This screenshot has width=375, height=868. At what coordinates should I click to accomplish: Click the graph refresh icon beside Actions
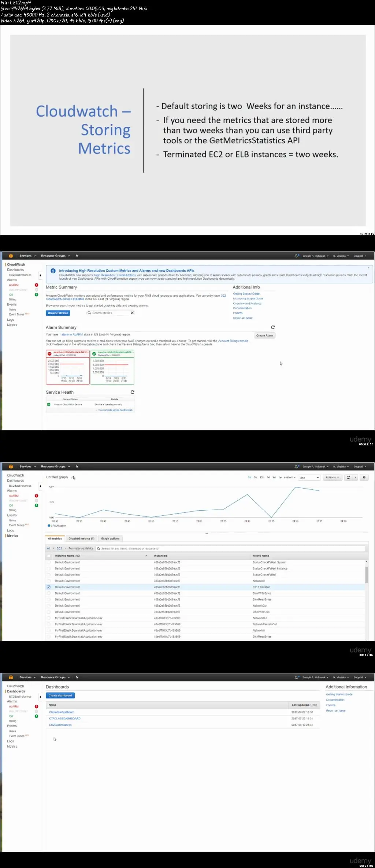[348, 477]
